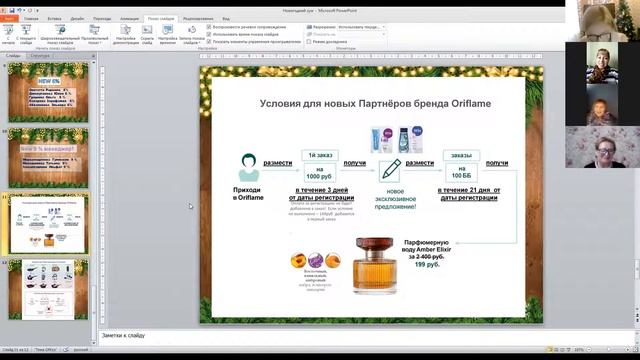Select the pencil icon on the slide
This screenshot has width=640, height=360.
[x=390, y=171]
